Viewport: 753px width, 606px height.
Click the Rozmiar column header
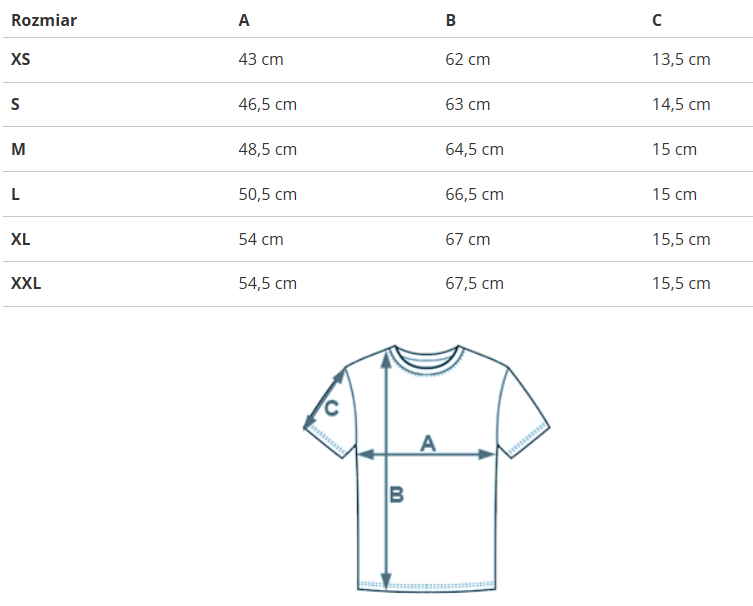[x=44, y=20]
